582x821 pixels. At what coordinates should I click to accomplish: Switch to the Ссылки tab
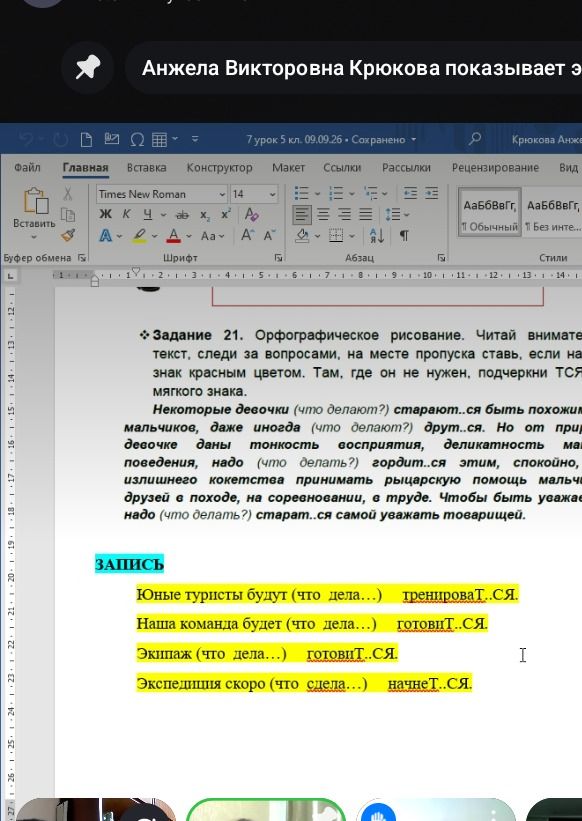[x=342, y=168]
